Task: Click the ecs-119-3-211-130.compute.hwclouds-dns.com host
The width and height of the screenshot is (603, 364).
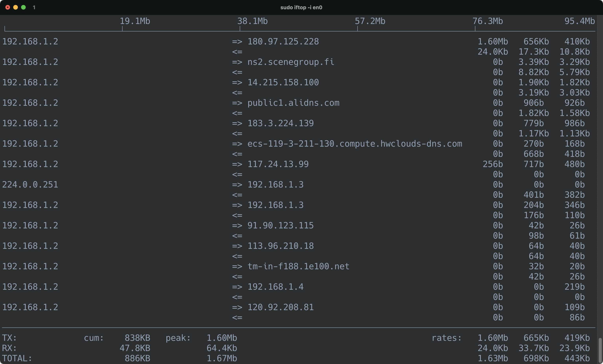Action: click(355, 144)
